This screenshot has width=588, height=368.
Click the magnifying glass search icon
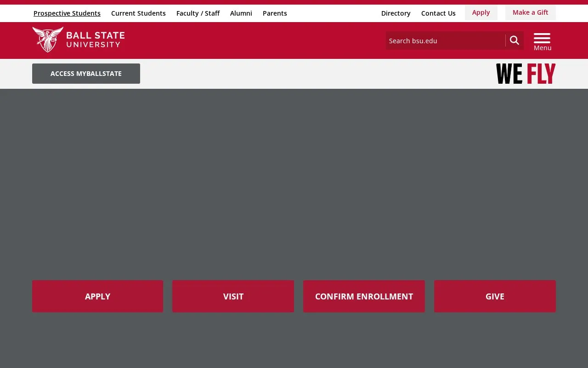[x=514, y=40]
